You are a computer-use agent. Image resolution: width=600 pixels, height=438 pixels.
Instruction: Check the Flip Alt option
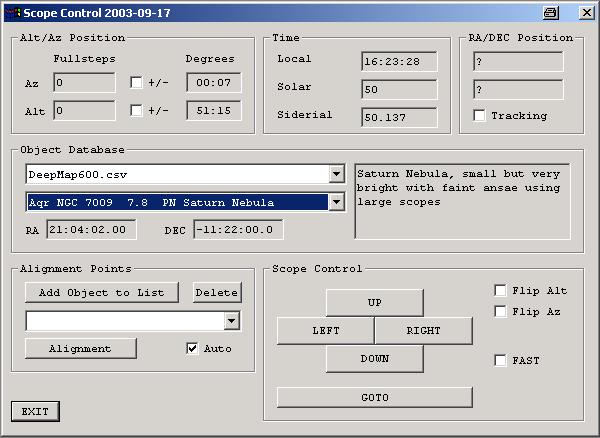click(x=500, y=291)
